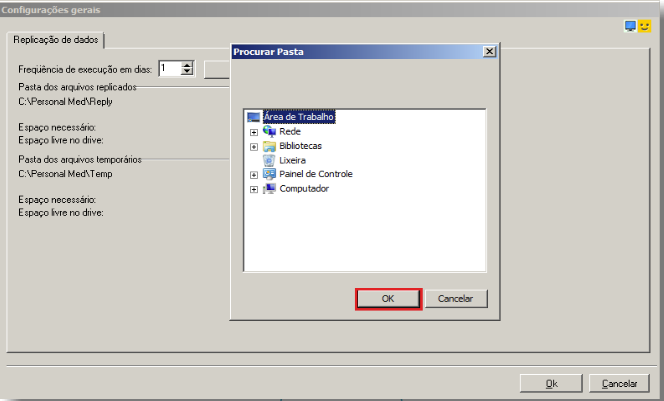Viewport: 664px width, 401px height.
Task: Expand the Rede tree node
Action: coord(254,132)
